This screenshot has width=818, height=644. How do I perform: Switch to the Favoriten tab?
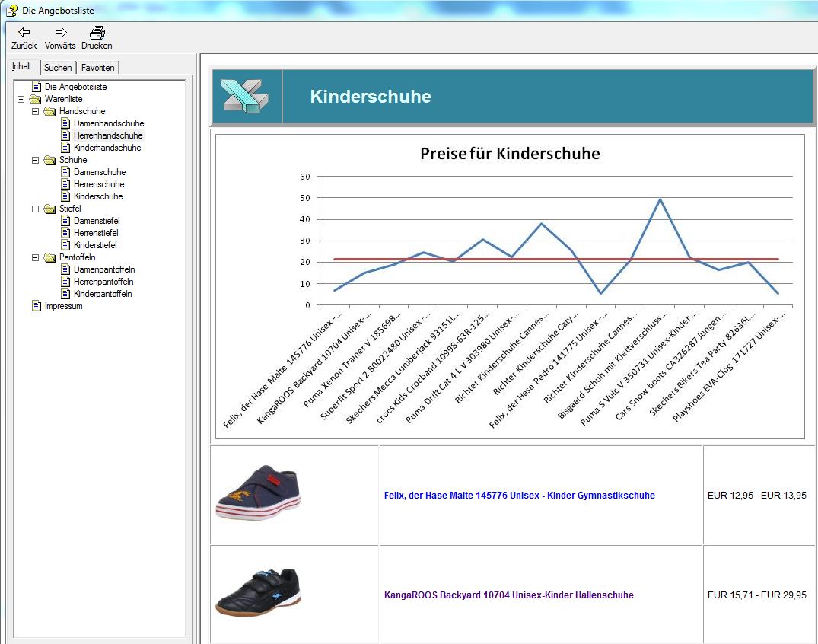tap(98, 68)
